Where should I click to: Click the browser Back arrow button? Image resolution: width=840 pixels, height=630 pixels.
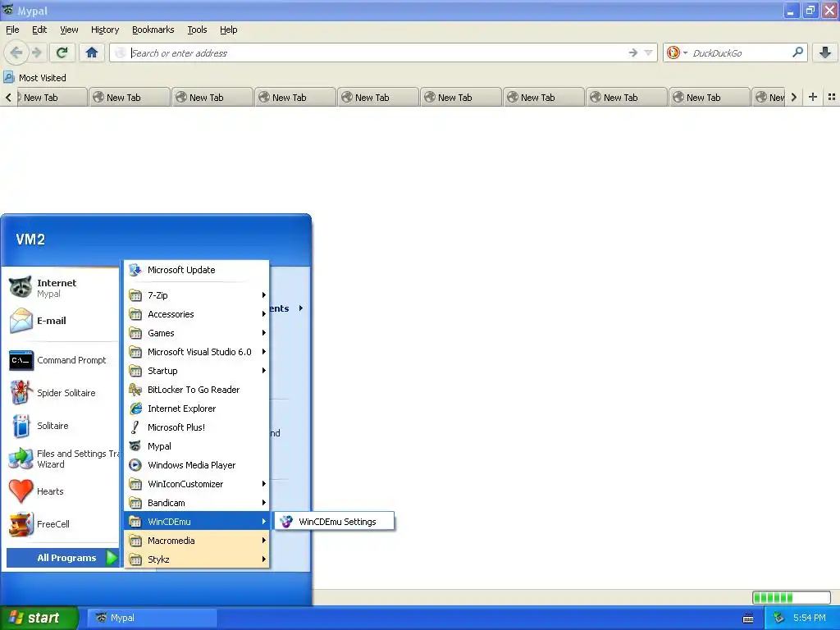click(x=16, y=52)
